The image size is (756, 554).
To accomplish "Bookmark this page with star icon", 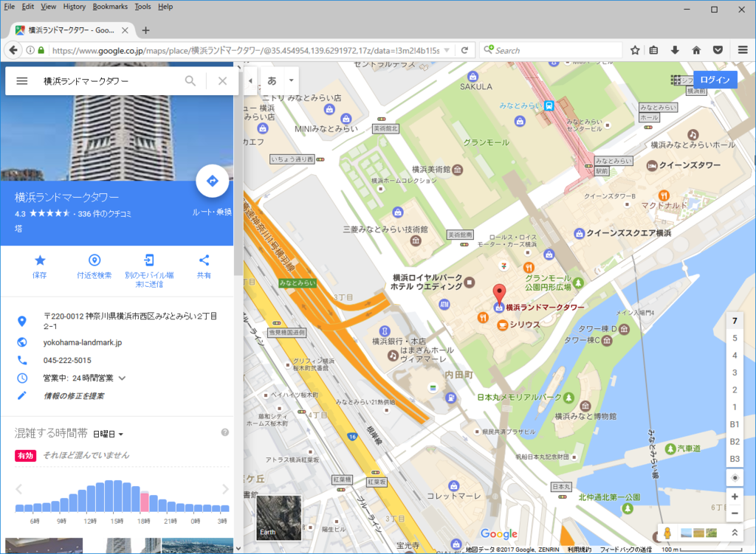I will coord(635,50).
